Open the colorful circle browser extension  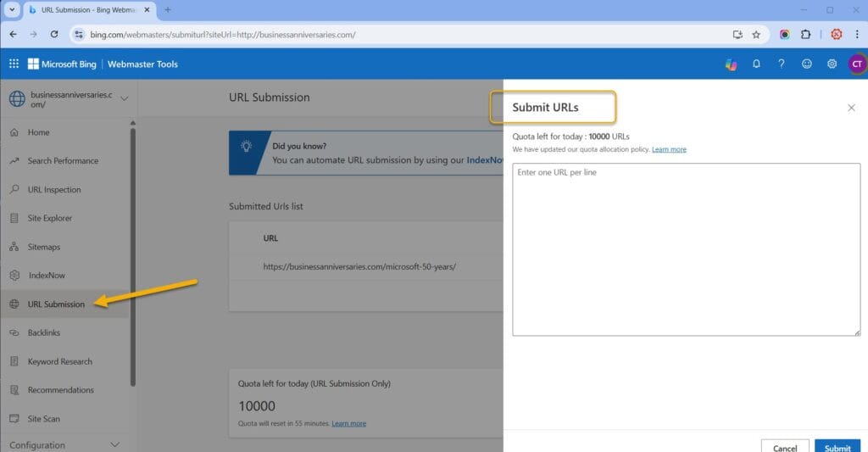[x=784, y=34]
